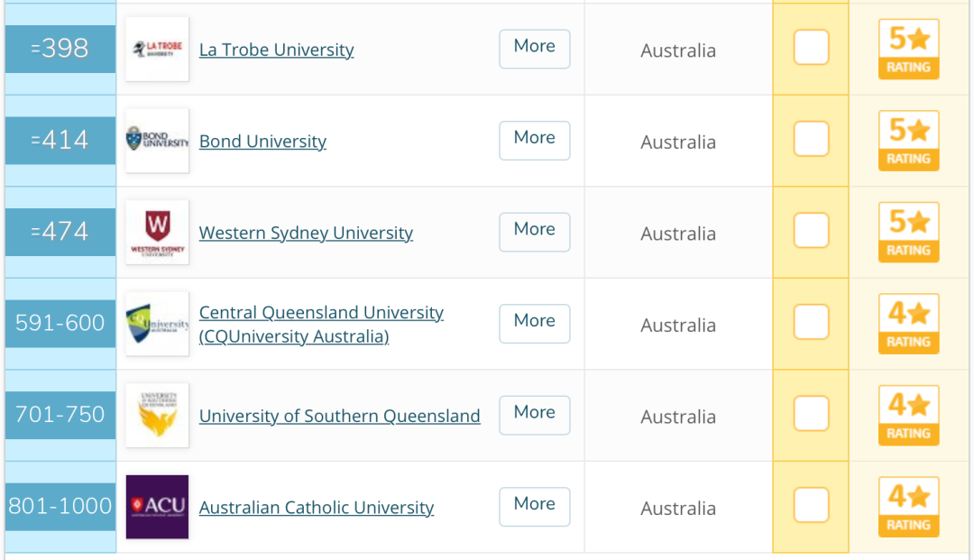Select the =474 rank cell
This screenshot has height=560, width=974.
click(60, 232)
